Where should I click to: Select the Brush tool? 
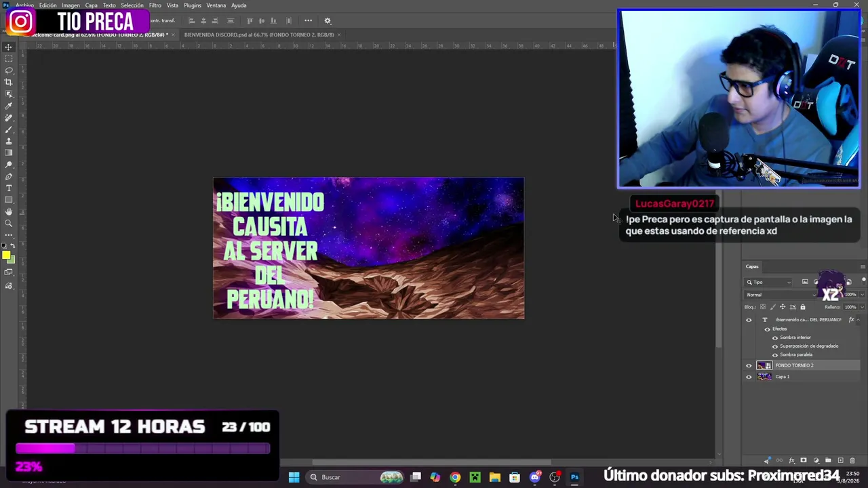tap(9, 129)
